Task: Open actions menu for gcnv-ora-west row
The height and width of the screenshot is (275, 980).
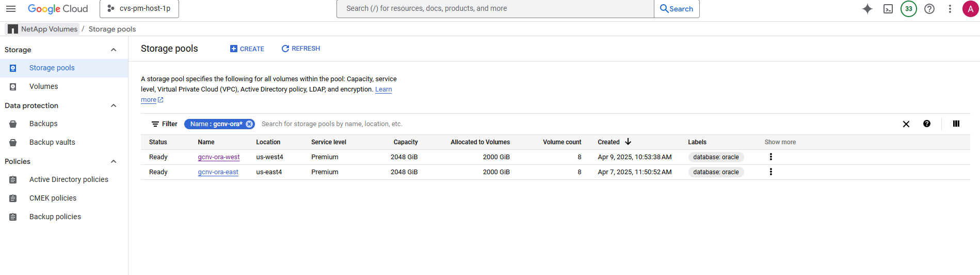Action: [x=771, y=157]
